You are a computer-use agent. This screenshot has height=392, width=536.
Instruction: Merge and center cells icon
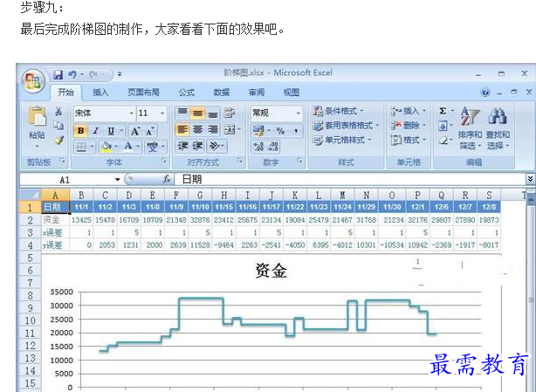pos(230,129)
